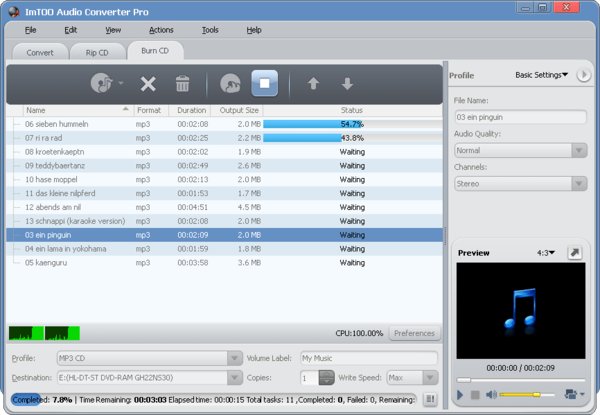Image resolution: width=600 pixels, height=415 pixels.
Task: Mute the preview volume speaker icon
Action: point(492,396)
